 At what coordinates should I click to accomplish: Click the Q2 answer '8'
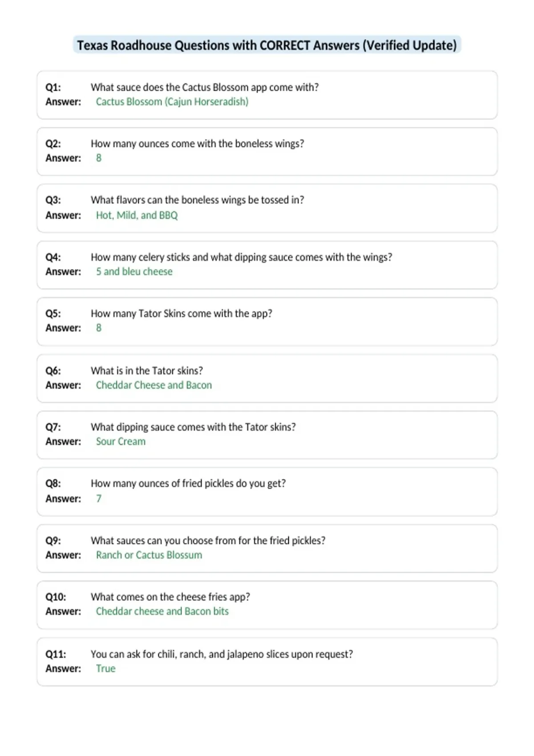pyautogui.click(x=99, y=158)
